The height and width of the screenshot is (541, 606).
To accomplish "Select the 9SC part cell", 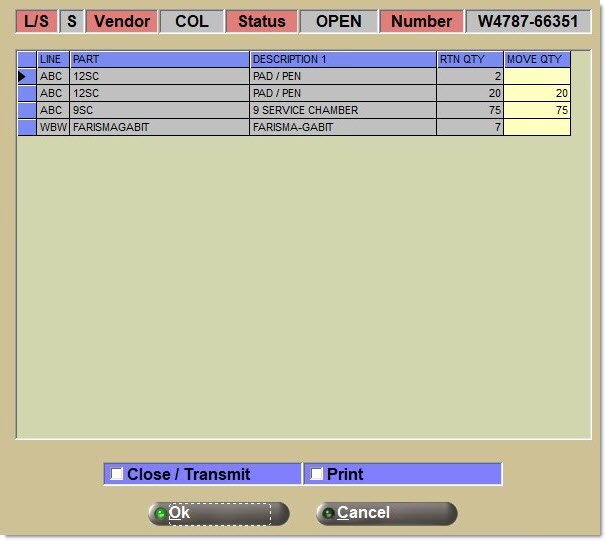I will coord(159,110).
